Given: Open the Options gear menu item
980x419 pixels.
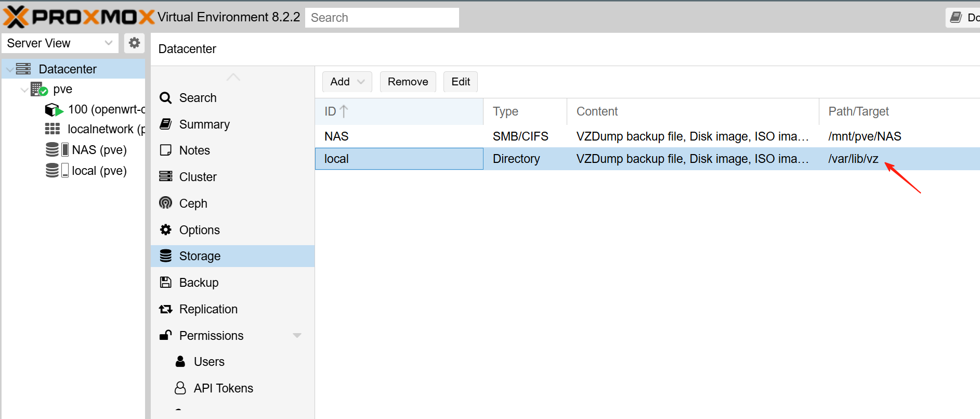Looking at the screenshot, I should [199, 230].
